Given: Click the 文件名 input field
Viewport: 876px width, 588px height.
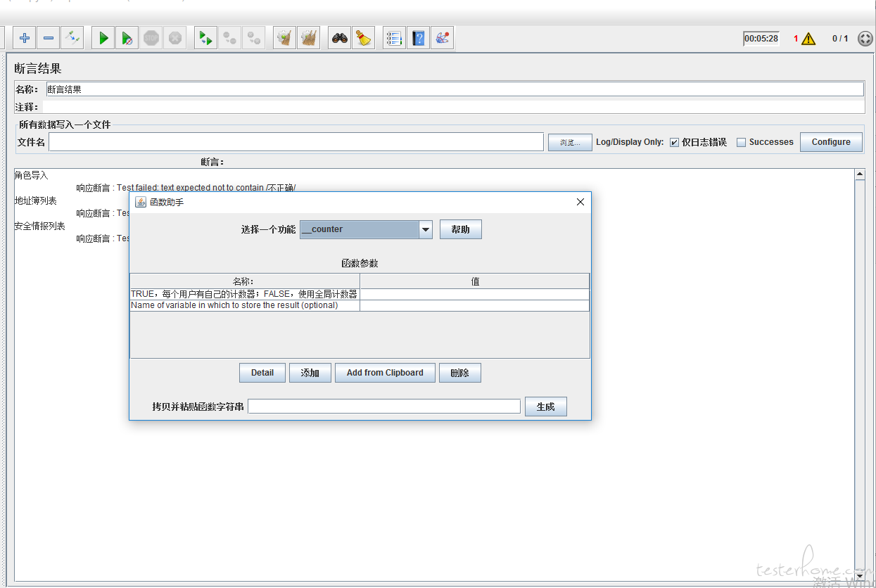Looking at the screenshot, I should click(296, 142).
